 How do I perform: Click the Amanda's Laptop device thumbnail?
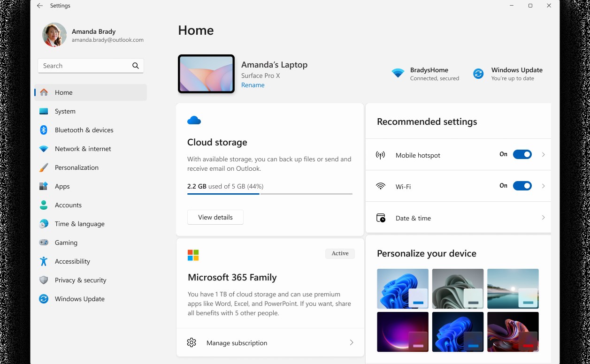click(206, 74)
